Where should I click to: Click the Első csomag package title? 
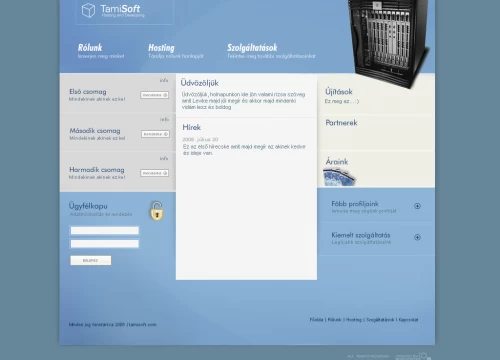click(88, 92)
